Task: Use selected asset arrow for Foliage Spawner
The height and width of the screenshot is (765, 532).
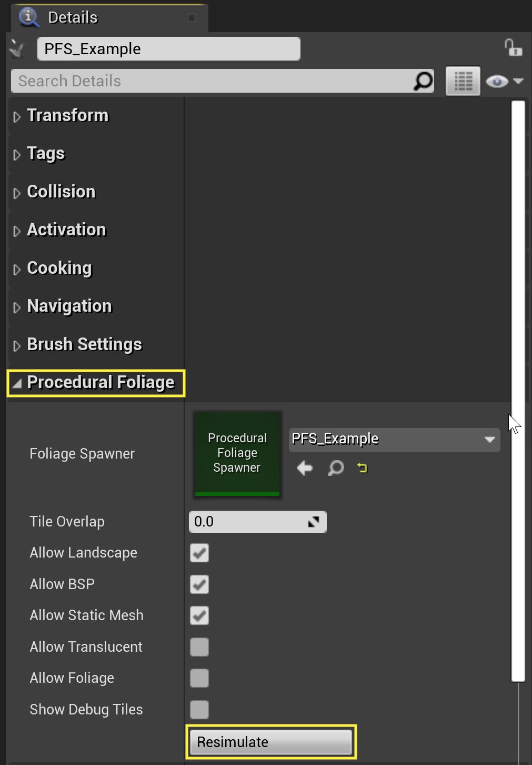Action: click(x=305, y=468)
